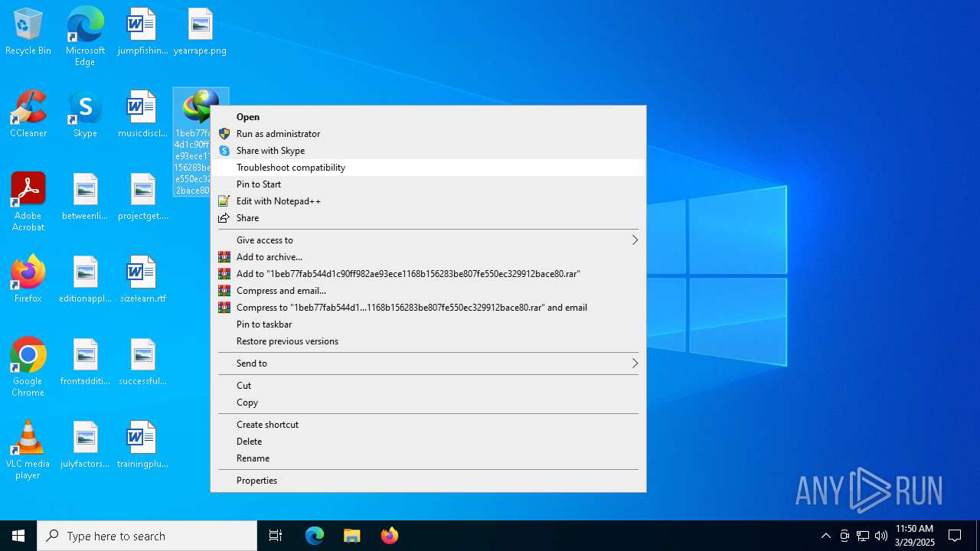Select the musicdiscl Word document icon
Image resolution: width=980 pixels, height=551 pixels.
click(142, 115)
